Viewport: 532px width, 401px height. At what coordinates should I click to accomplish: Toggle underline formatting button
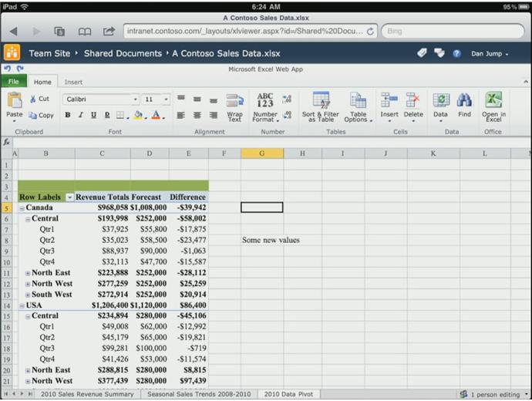94,115
